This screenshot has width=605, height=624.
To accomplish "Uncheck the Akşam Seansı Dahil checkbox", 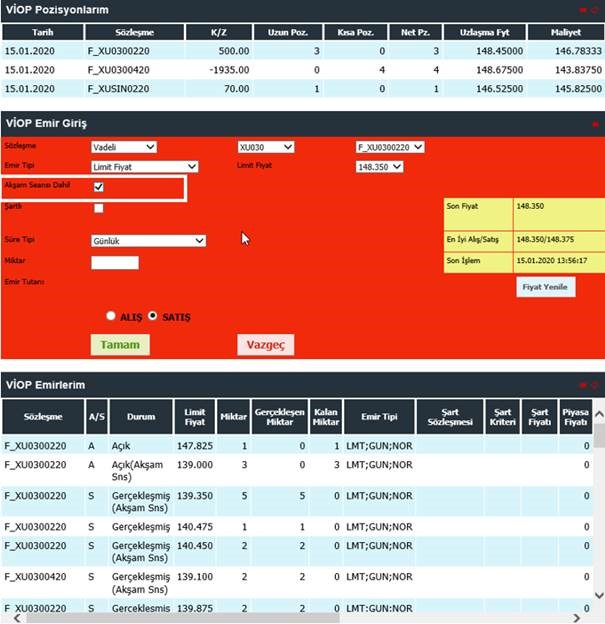I will click(x=98, y=187).
